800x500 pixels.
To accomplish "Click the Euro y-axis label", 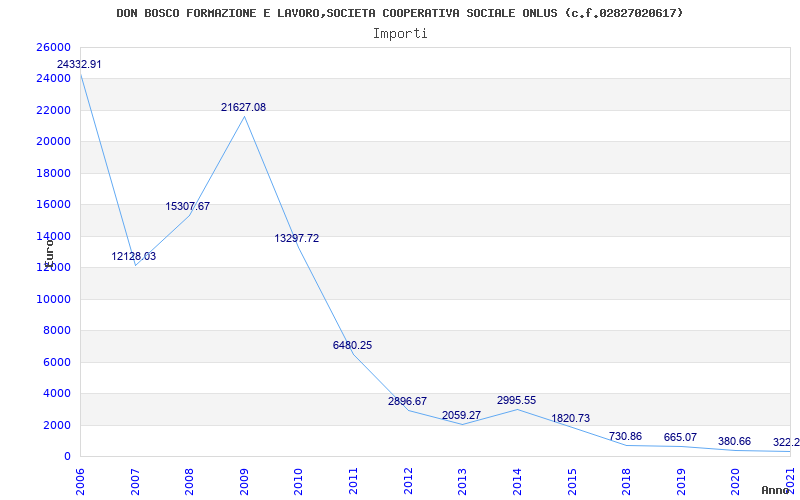I will click(x=49, y=254).
